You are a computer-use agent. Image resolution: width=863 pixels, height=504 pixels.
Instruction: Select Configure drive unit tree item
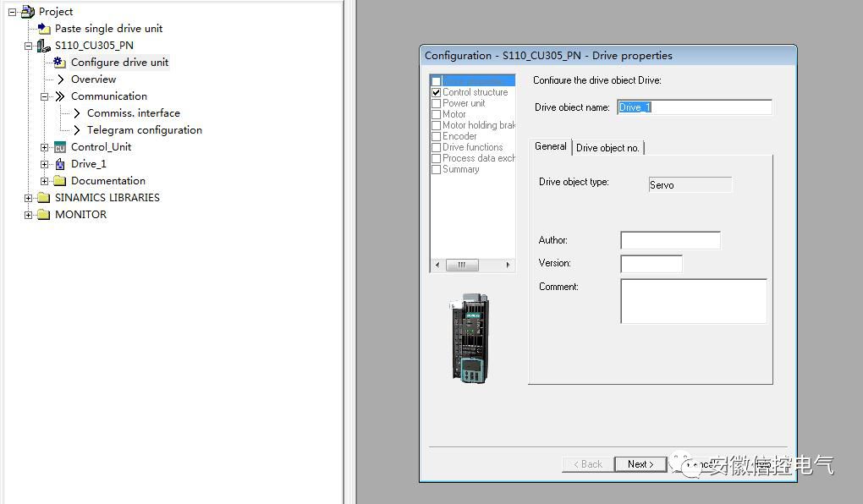[x=119, y=63]
